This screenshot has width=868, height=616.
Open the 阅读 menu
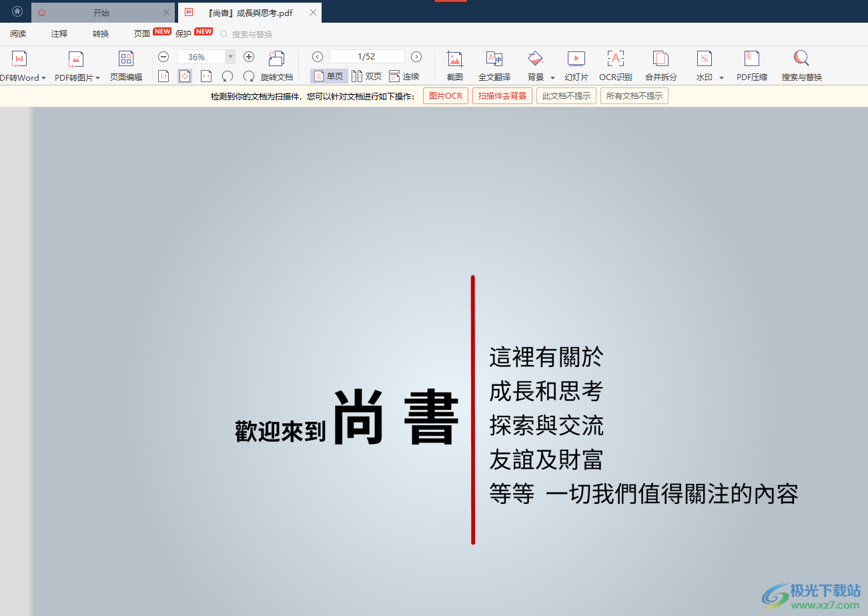pos(18,34)
